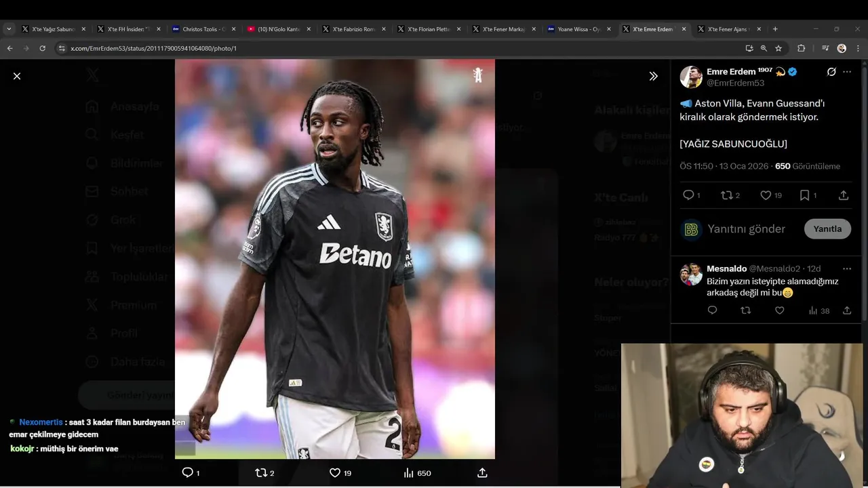Open Mesnaldo's avatar thumbnail
The height and width of the screenshot is (488, 868).
(691, 274)
